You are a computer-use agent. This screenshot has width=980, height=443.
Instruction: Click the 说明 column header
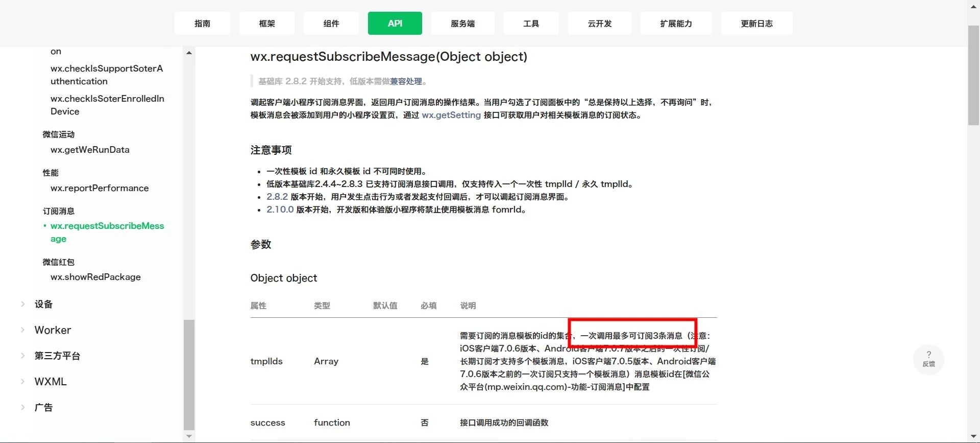[468, 306]
